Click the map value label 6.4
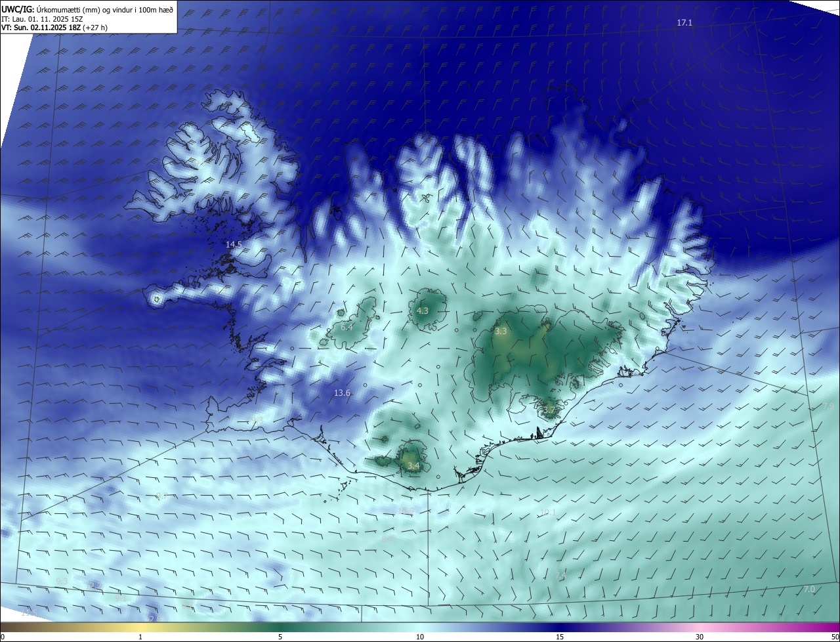 click(x=346, y=327)
